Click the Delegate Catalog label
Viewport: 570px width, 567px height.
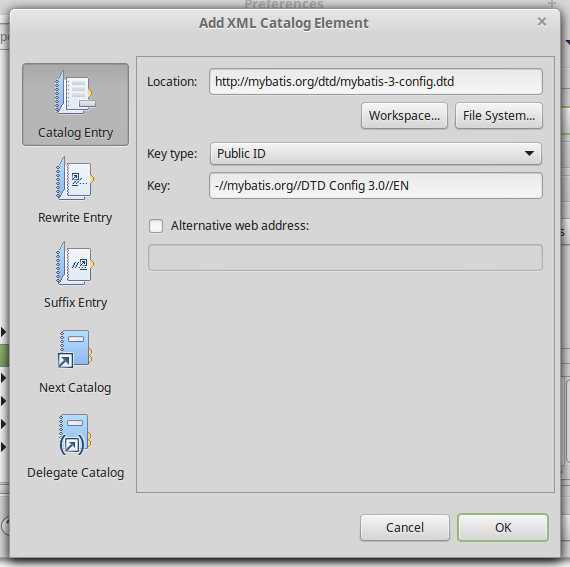click(75, 473)
